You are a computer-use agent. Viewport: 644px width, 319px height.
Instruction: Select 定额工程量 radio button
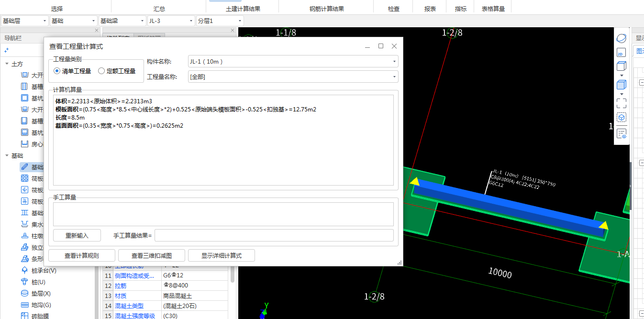pyautogui.click(x=101, y=71)
